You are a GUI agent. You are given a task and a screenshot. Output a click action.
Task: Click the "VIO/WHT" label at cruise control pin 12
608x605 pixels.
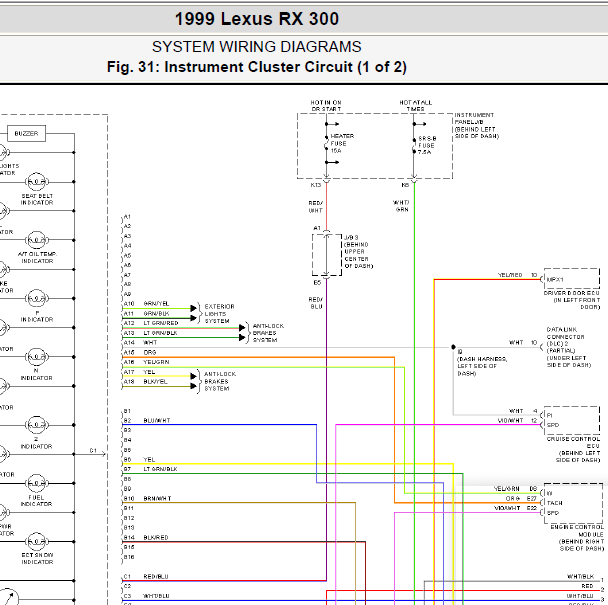point(510,421)
